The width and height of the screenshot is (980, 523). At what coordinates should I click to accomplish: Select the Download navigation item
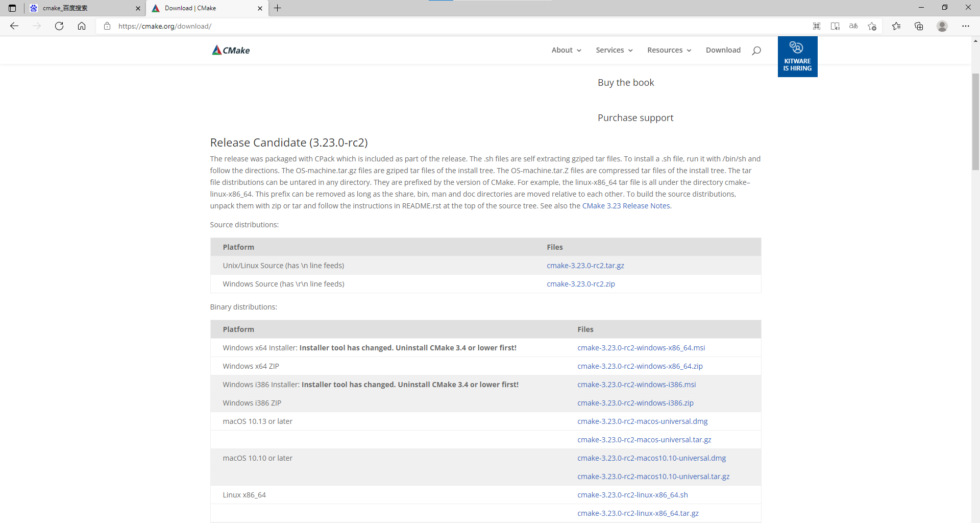coord(723,50)
